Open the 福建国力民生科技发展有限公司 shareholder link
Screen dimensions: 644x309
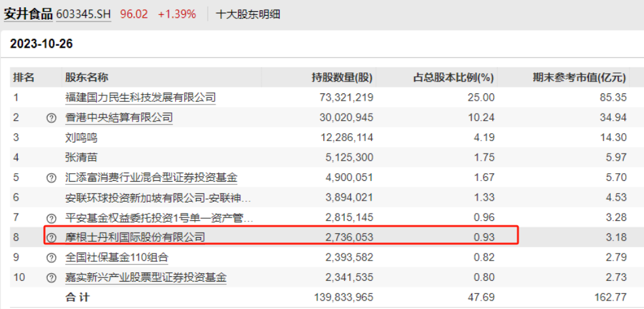click(x=140, y=97)
